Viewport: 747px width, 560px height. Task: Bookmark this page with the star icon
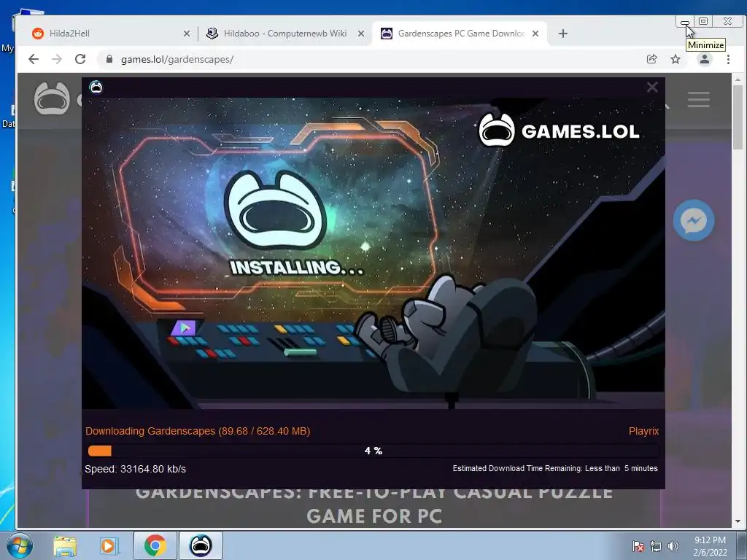675,59
